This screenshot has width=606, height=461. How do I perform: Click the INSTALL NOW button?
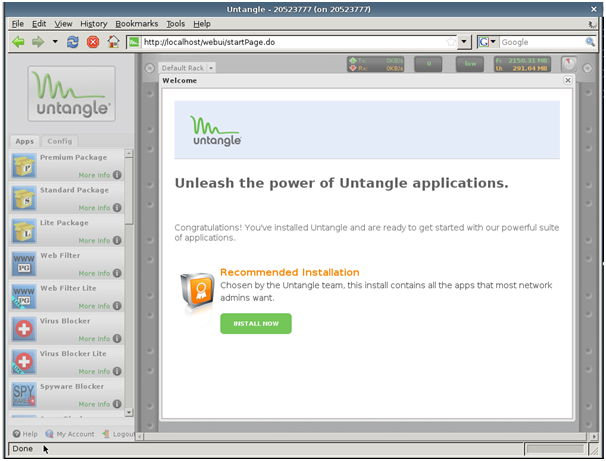255,324
